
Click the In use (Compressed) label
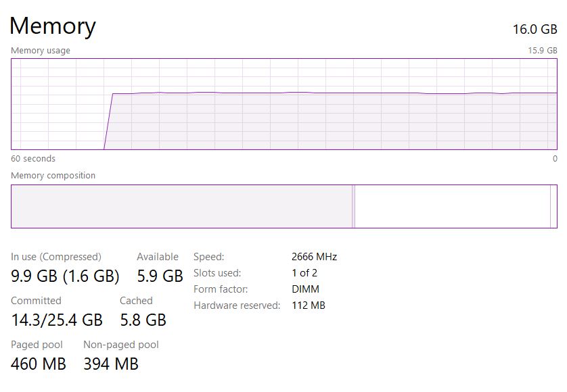(56, 257)
